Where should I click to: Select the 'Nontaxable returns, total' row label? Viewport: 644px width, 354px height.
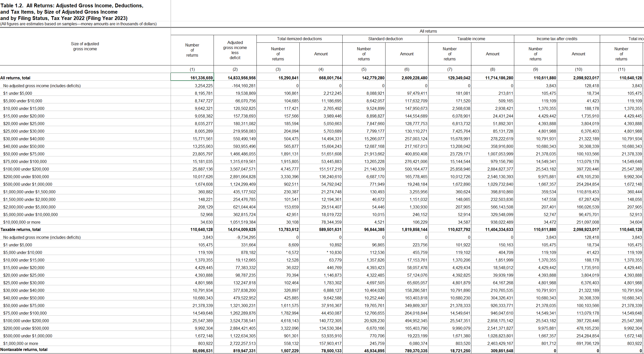(x=24, y=349)
